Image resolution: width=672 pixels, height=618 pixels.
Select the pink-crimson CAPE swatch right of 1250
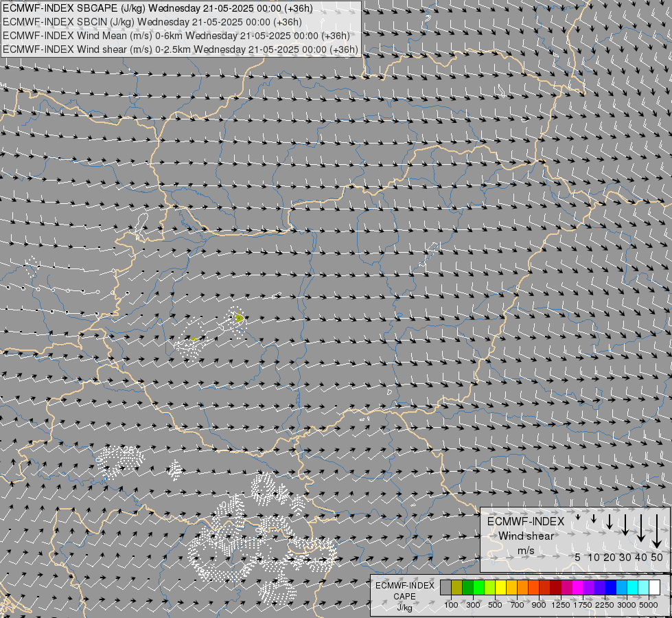pos(567,587)
